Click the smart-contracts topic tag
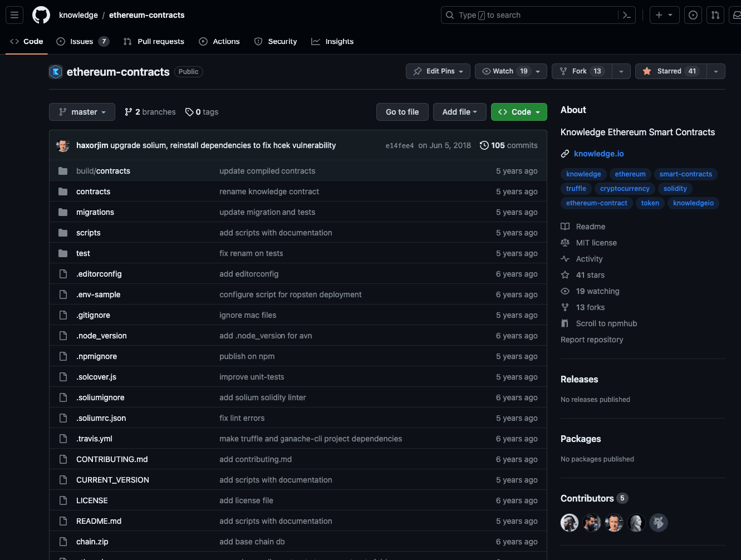 click(686, 174)
